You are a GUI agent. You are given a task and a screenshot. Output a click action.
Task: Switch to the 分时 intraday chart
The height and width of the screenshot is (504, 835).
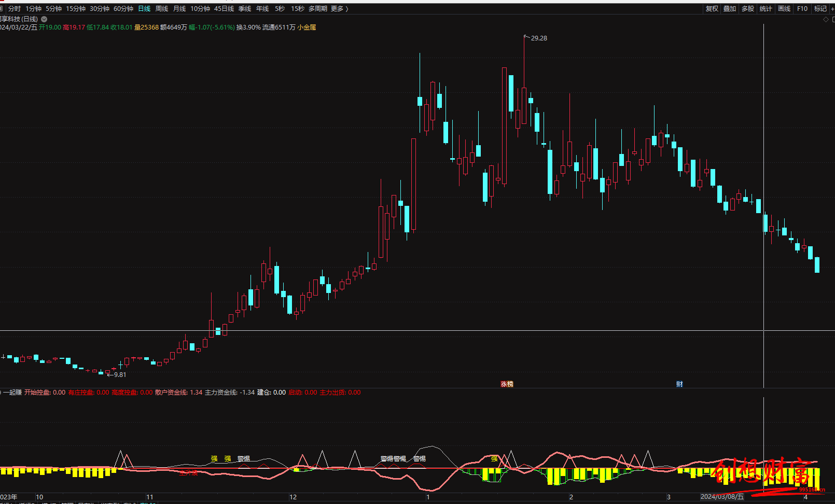click(x=15, y=9)
